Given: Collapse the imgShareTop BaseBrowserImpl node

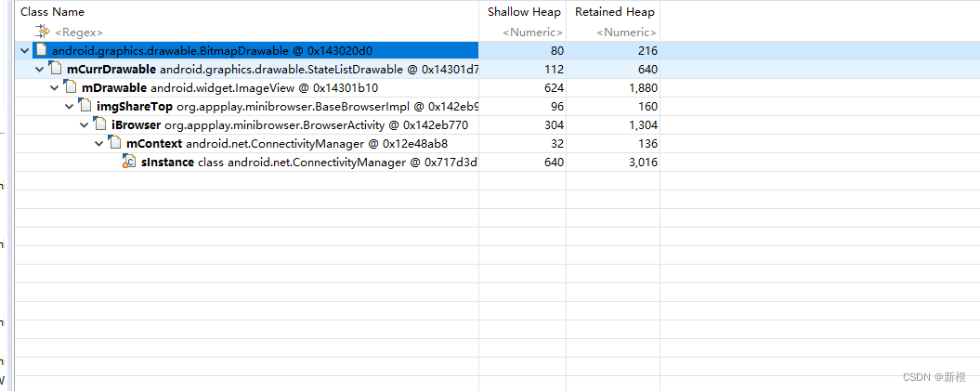Looking at the screenshot, I should (x=70, y=107).
